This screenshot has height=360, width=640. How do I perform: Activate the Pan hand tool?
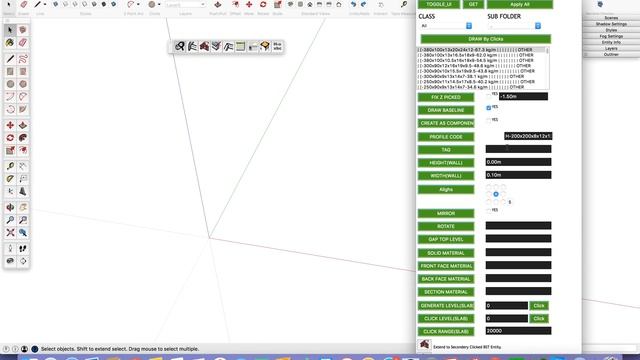[22, 207]
